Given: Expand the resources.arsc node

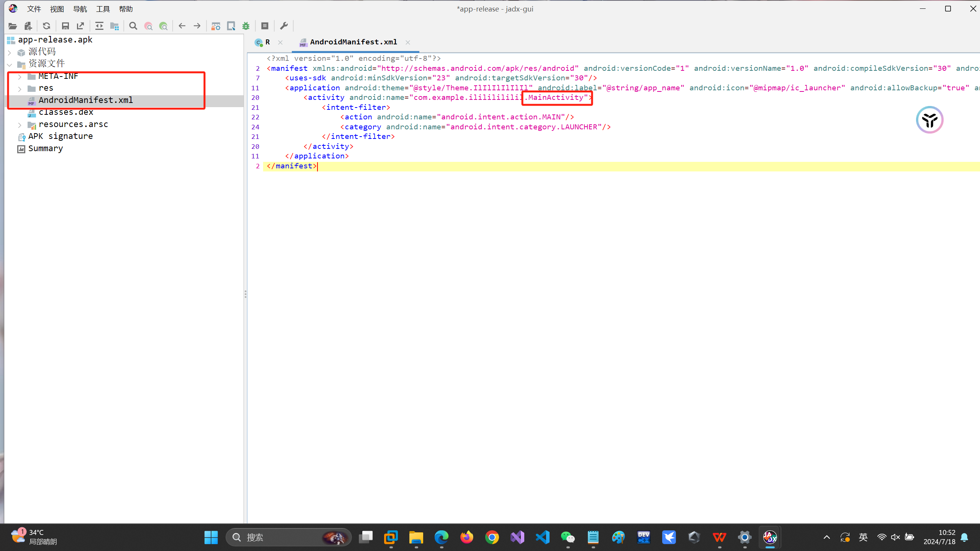Looking at the screenshot, I should (x=20, y=125).
